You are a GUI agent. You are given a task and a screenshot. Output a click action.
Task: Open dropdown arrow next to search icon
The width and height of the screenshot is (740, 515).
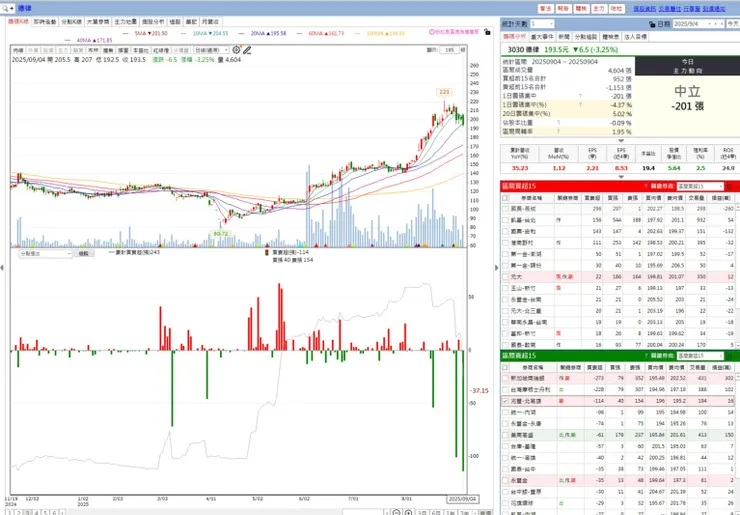(12, 8)
